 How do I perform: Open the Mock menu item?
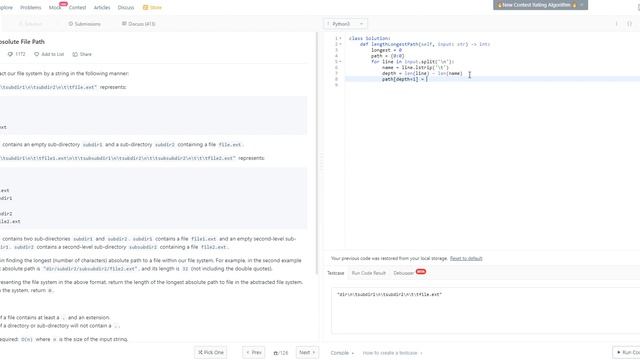click(x=55, y=7)
